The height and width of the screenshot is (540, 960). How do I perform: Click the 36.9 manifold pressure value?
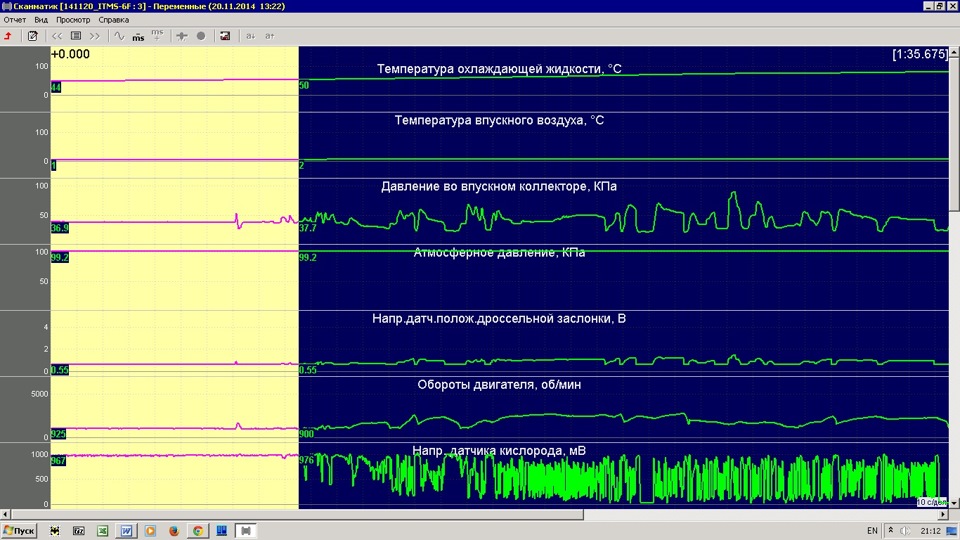point(59,228)
